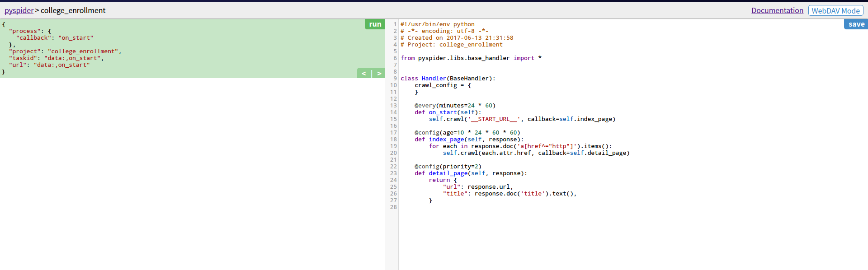Open the pyspider breadcrumb link
The width and height of the screenshot is (868, 270).
coord(19,10)
